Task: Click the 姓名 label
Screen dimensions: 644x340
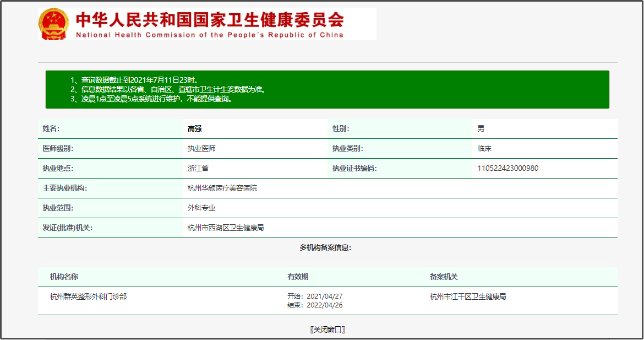Action: [x=51, y=129]
